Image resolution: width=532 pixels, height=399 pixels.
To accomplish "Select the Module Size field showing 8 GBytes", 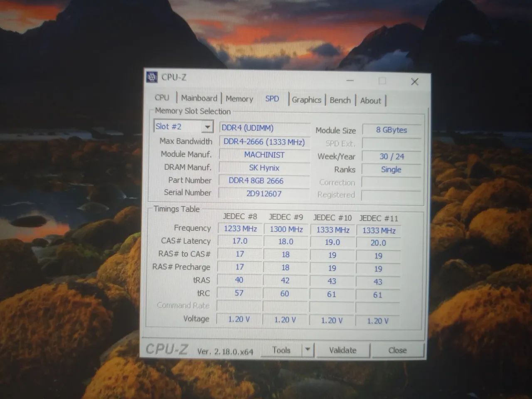I will pyautogui.click(x=391, y=130).
